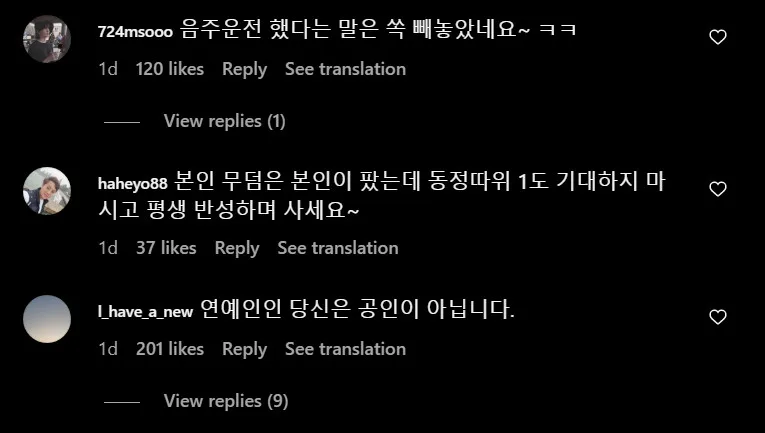Expand View replies (1) thread

tap(224, 121)
